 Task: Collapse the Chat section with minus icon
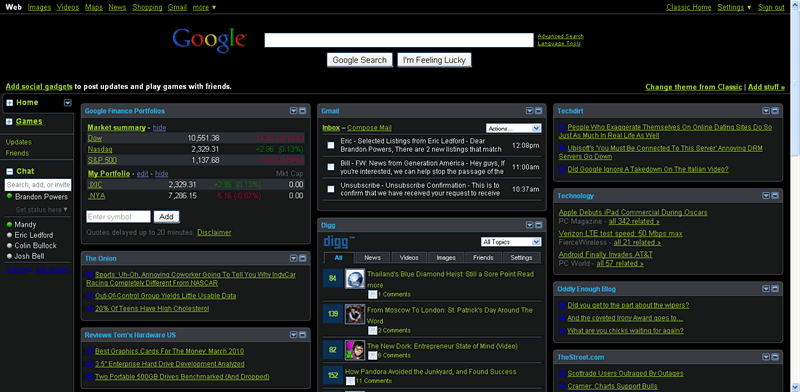click(x=9, y=172)
